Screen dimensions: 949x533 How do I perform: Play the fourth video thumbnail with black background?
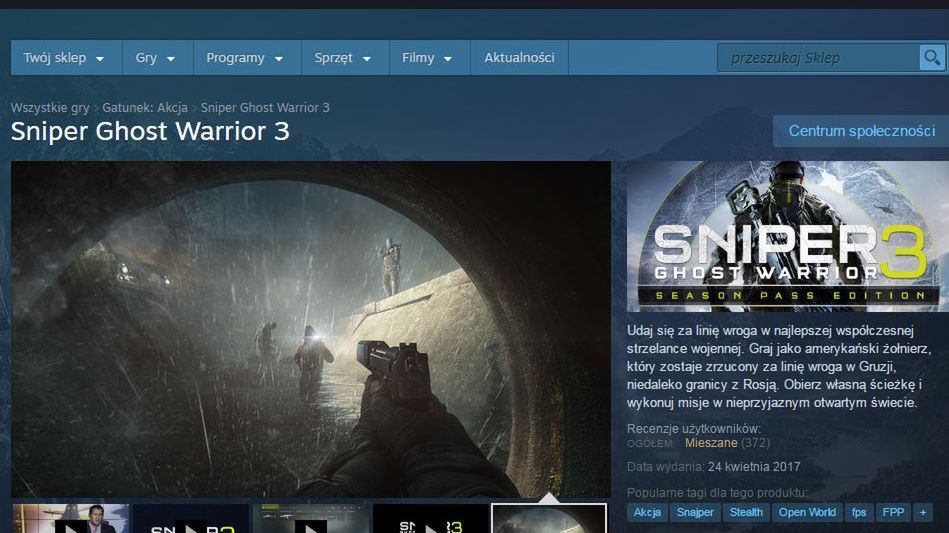coord(431,518)
